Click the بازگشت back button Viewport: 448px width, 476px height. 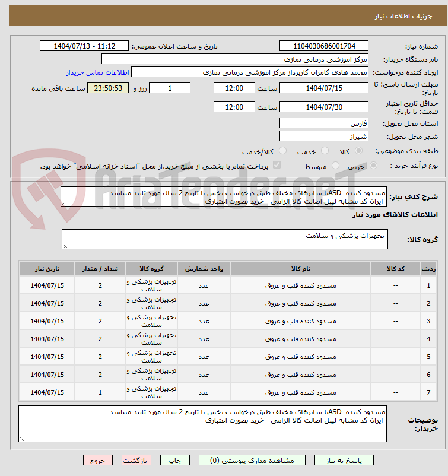coord(136,460)
